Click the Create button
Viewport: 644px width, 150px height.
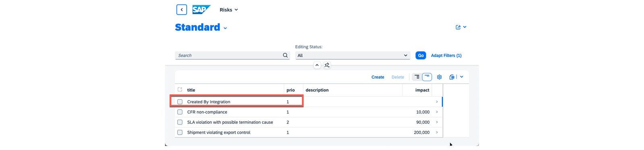click(x=378, y=77)
